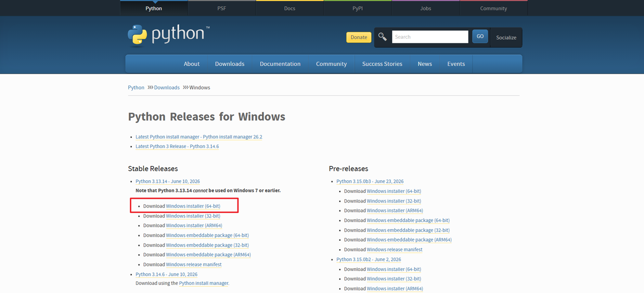Download 3.15.0b3 Windows installer (64-bit)
This screenshot has width=644, height=293.
394,191
